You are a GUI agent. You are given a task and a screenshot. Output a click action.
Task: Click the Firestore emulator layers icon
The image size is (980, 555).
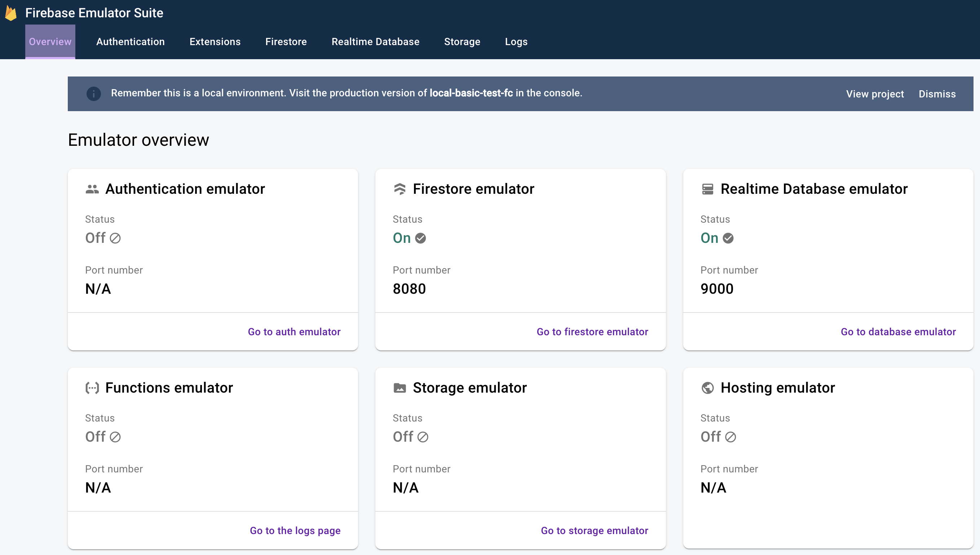pos(399,189)
